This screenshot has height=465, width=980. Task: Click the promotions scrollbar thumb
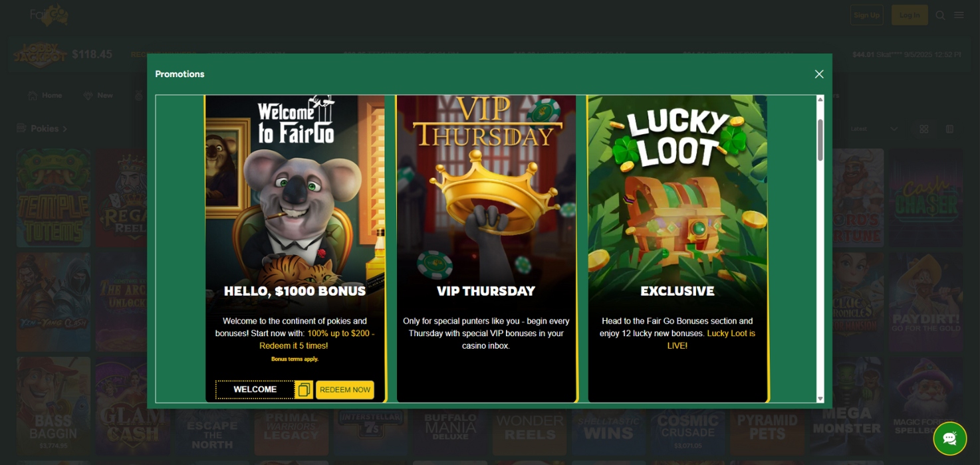tap(820, 140)
